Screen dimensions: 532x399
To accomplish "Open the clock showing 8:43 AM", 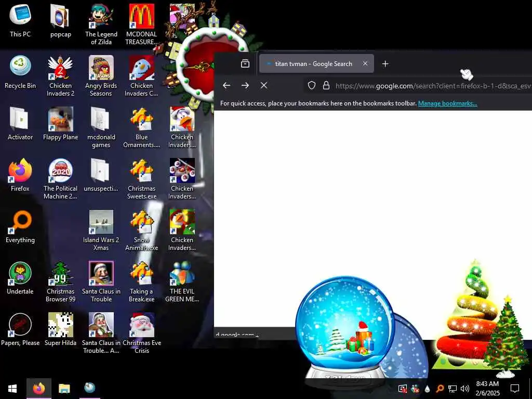I will 487,389.
